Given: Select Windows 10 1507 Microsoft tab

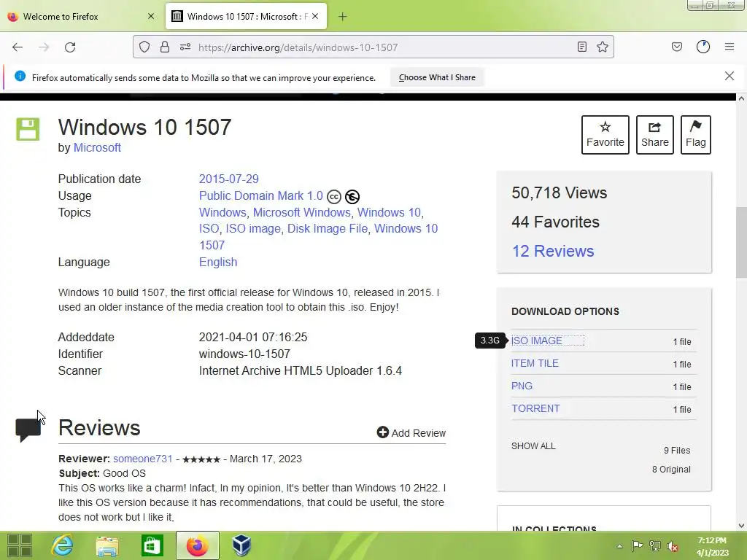Looking at the screenshot, I should [246, 17].
